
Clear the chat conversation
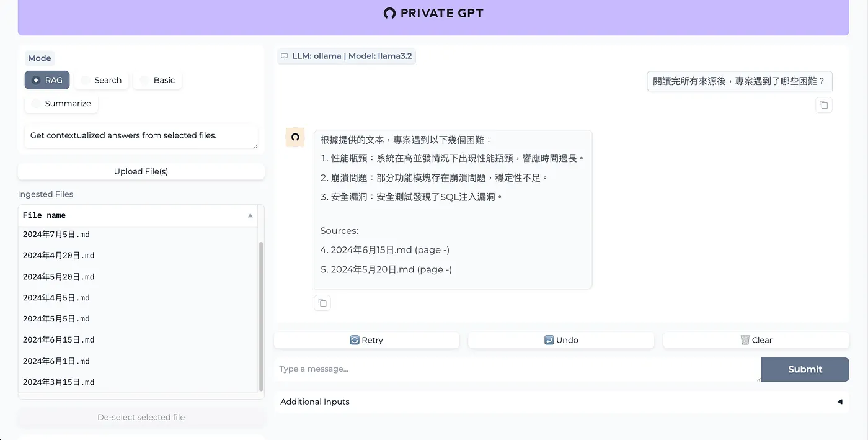(x=756, y=340)
